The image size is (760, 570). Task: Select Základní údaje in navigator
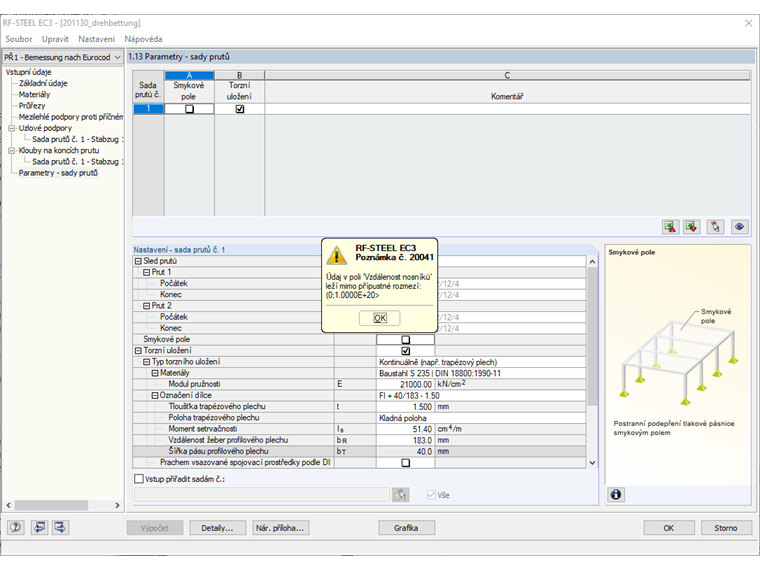tap(43, 83)
